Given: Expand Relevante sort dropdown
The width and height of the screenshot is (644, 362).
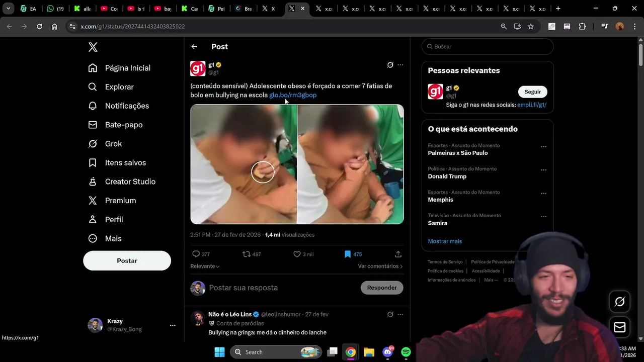Looking at the screenshot, I should [x=205, y=266].
